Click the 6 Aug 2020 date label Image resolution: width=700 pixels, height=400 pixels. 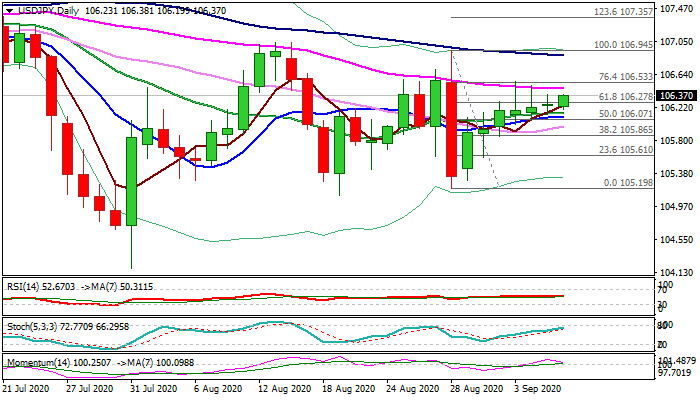point(218,389)
